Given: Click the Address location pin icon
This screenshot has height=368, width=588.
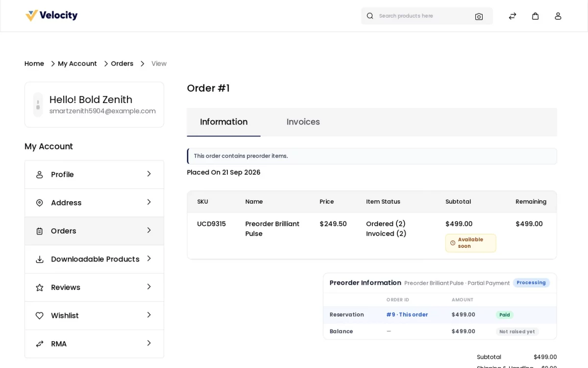Looking at the screenshot, I should (40, 203).
